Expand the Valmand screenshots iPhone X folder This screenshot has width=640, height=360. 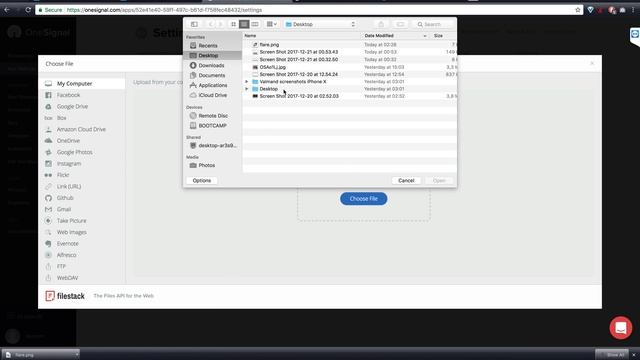click(247, 82)
